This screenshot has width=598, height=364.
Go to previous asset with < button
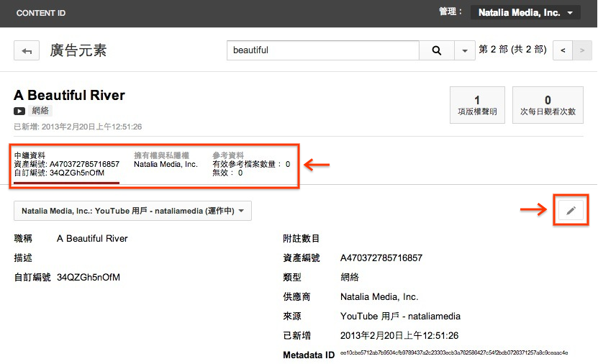click(563, 50)
